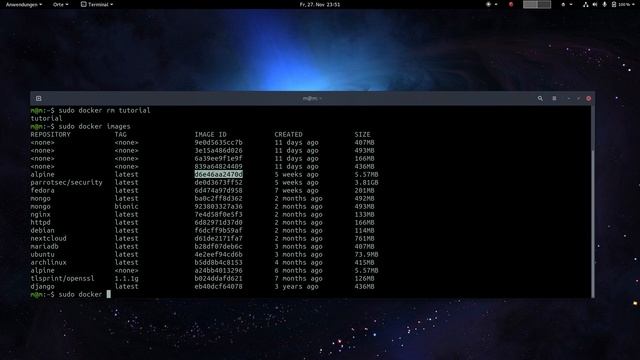Click the django repository name
Screen dimensions: 640x360
42,287
